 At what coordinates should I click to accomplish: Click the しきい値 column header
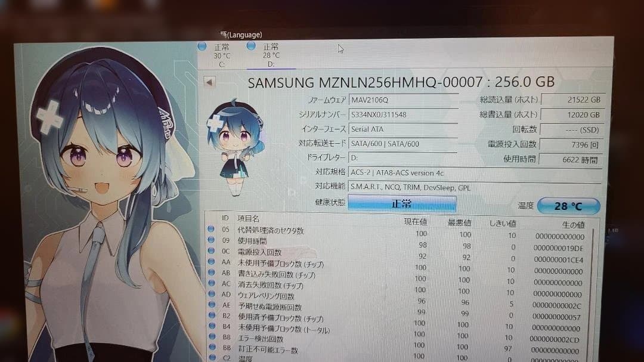(503, 224)
